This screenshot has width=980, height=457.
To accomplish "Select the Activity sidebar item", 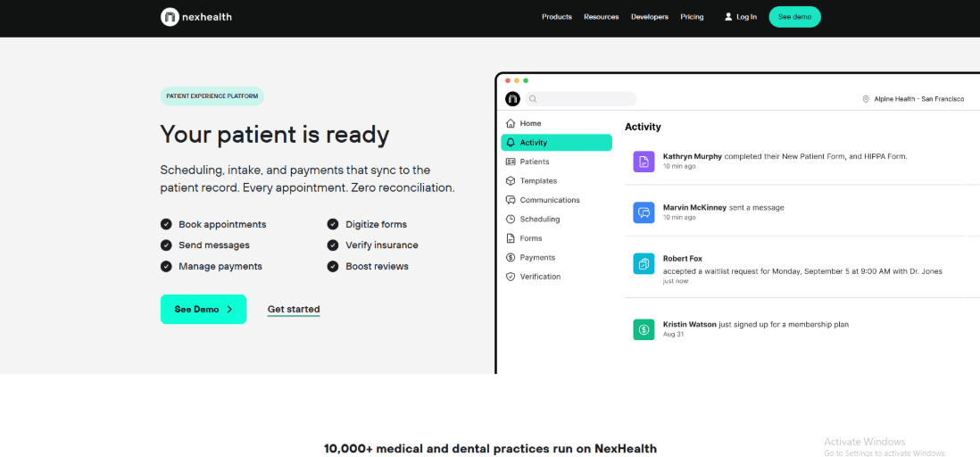I will coord(556,143).
